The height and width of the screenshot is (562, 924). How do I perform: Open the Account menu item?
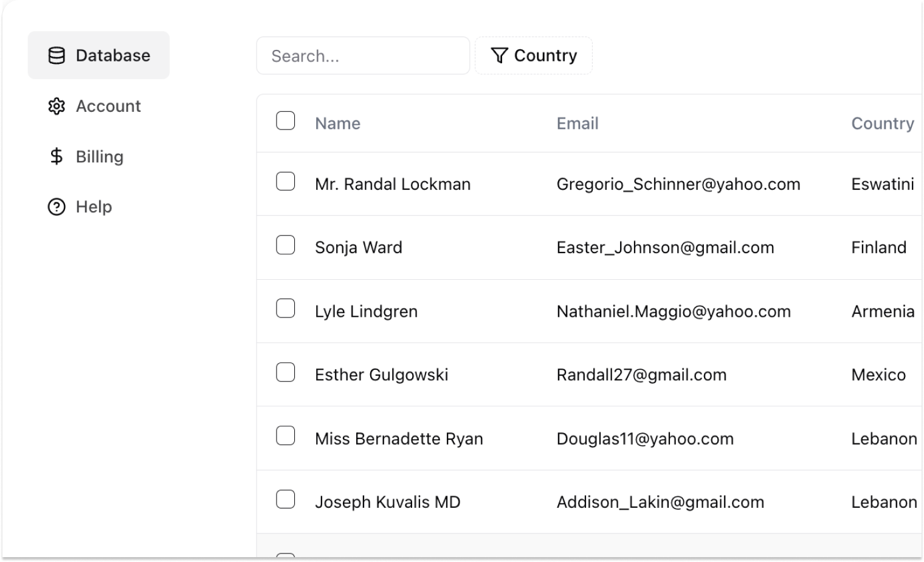108,106
